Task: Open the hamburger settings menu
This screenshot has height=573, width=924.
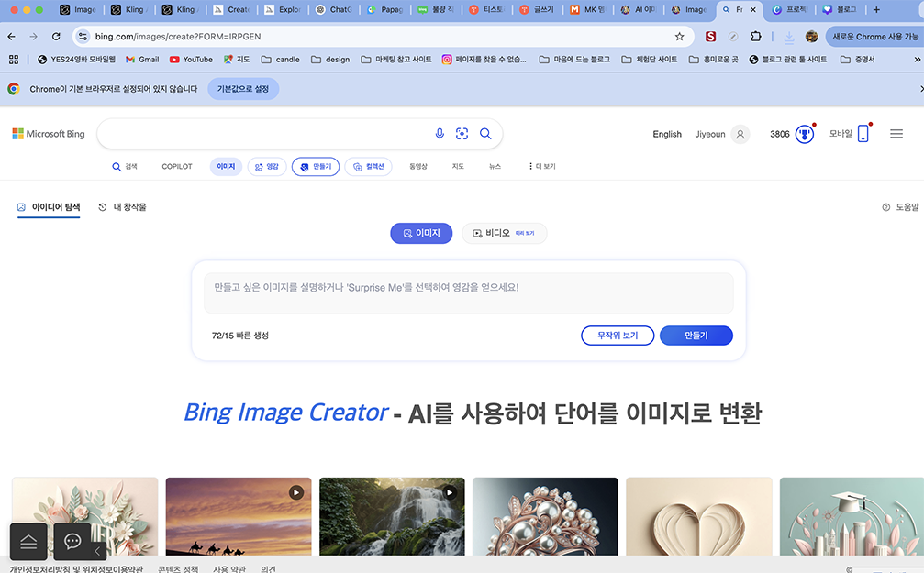Action: coord(896,134)
